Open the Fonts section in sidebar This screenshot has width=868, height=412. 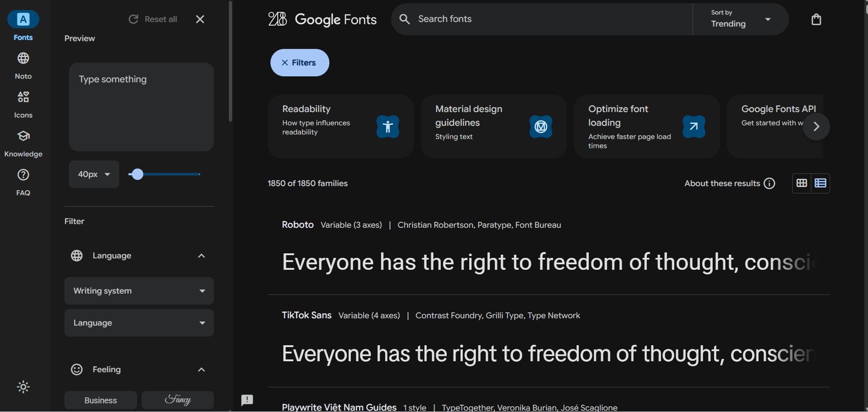point(23,26)
